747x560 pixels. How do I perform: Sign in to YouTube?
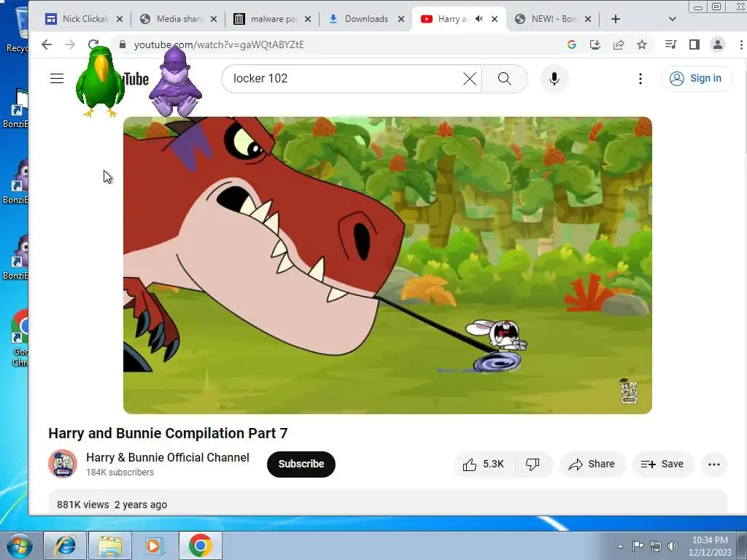pos(696,79)
